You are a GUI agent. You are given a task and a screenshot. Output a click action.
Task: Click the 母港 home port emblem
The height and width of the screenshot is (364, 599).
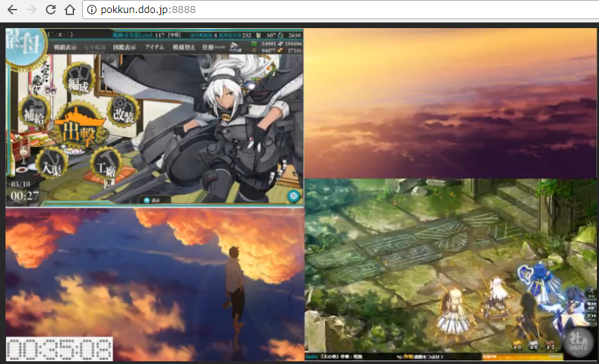pyautogui.click(x=25, y=46)
